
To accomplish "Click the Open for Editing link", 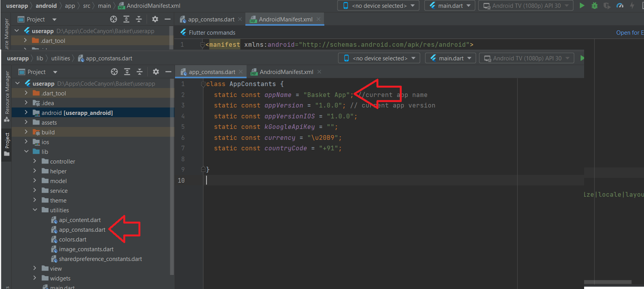I will 630,32.
